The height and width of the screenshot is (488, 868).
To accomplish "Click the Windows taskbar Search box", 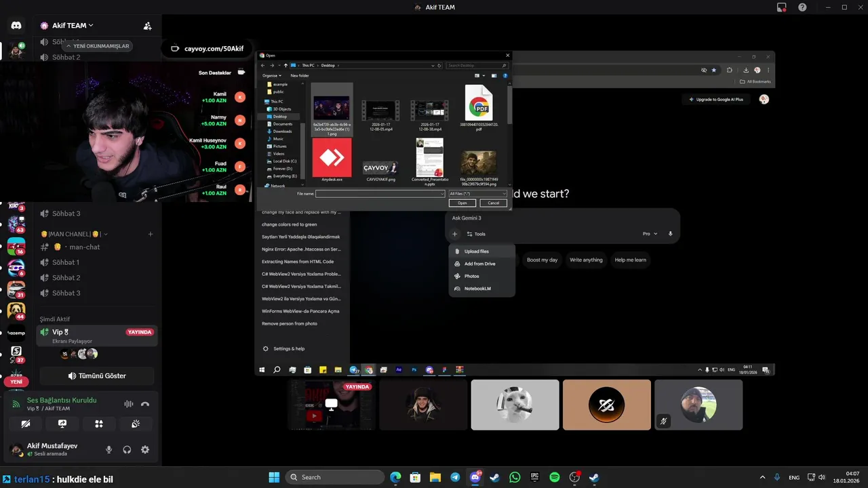I will click(x=335, y=477).
